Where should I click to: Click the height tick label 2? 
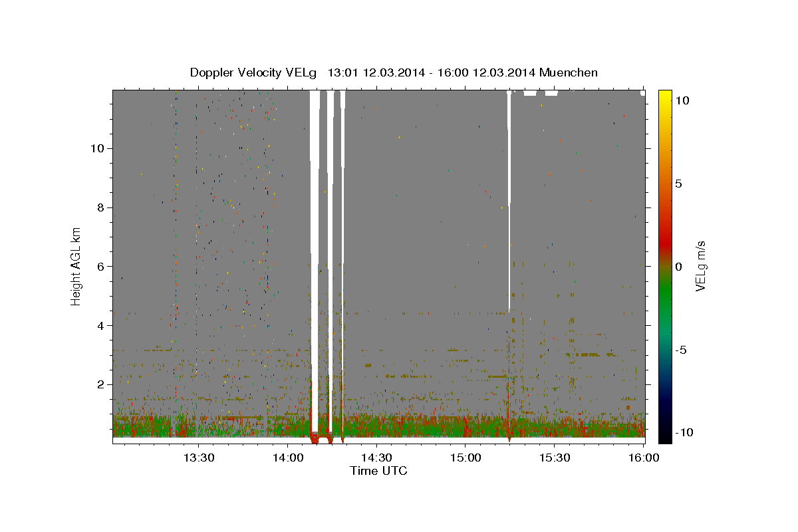pos(101,384)
